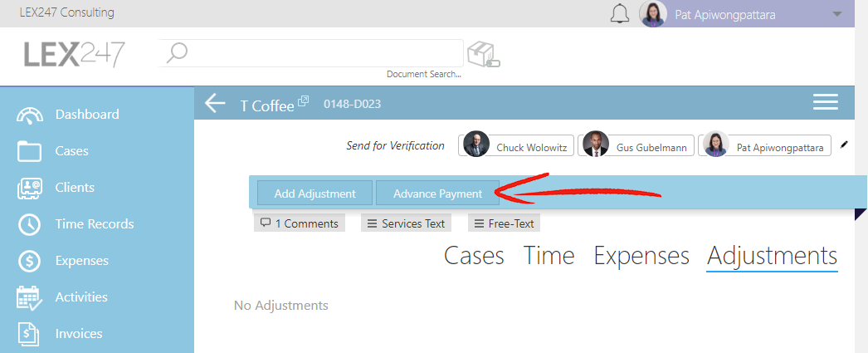Viewport: 868px width, 353px height.
Task: Open Expenses in the sidebar
Action: [82, 261]
